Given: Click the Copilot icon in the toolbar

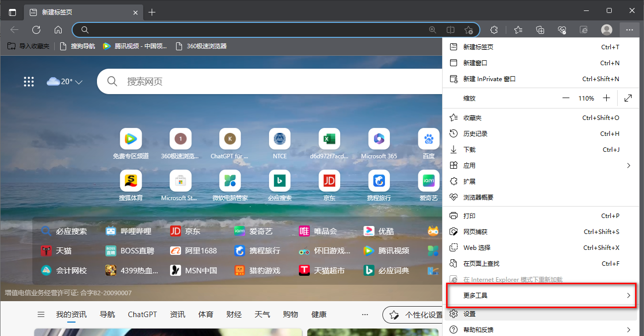Looking at the screenshot, I should [583, 30].
